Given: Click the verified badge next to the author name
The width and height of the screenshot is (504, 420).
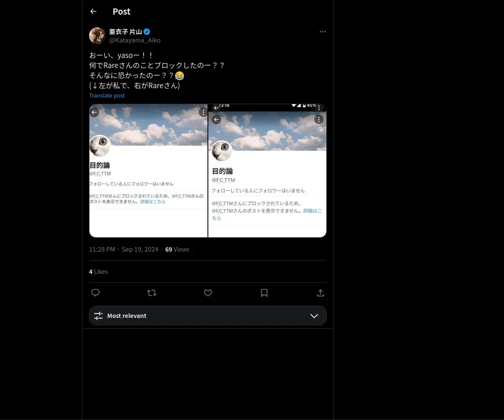Looking at the screenshot, I should pos(147,31).
